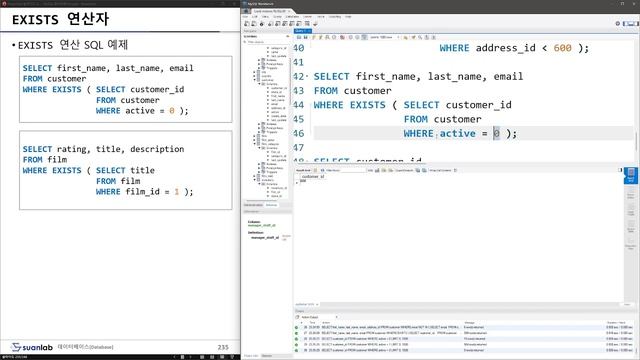Viewport: 640px width, 360px height.
Task: Expand the film_text table tree node
Action: coord(255,176)
